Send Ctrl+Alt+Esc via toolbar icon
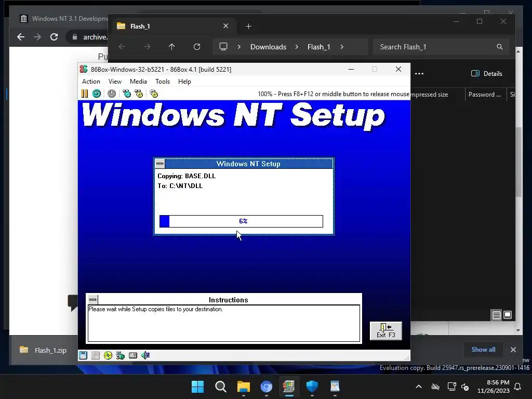Screen dimensions: 532x399 pos(139,94)
